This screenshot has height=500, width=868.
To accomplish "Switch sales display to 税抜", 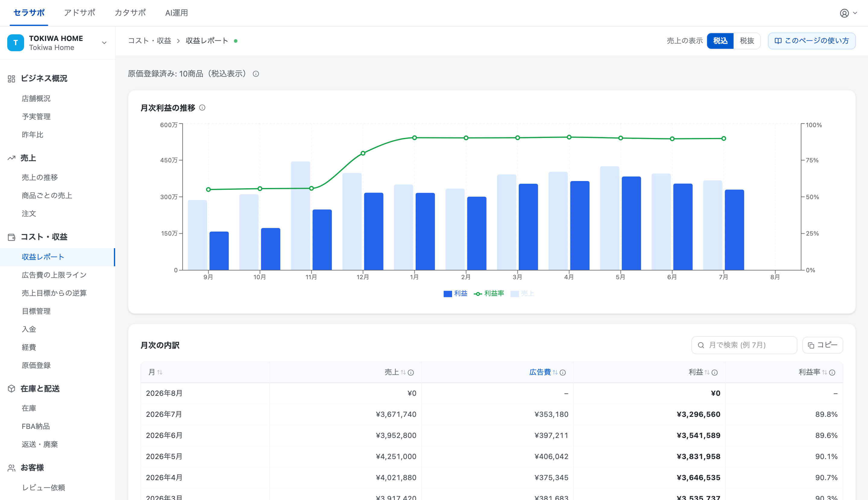I will [747, 41].
